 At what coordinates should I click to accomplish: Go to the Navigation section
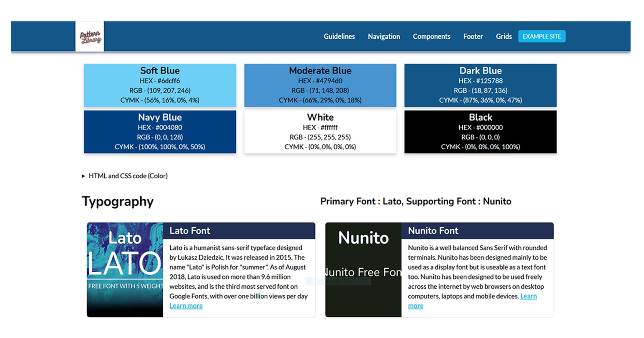click(x=384, y=36)
